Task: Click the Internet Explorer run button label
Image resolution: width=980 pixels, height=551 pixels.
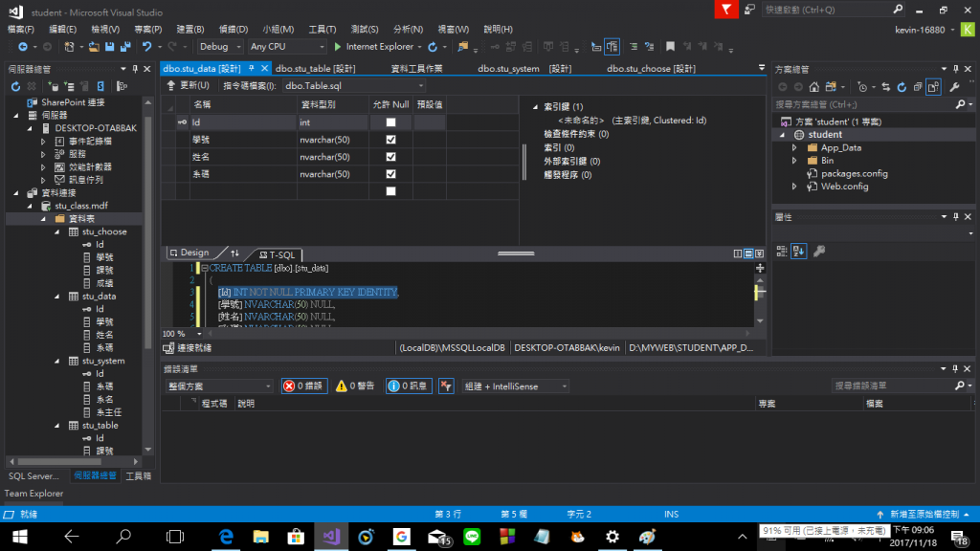Action: click(x=379, y=47)
